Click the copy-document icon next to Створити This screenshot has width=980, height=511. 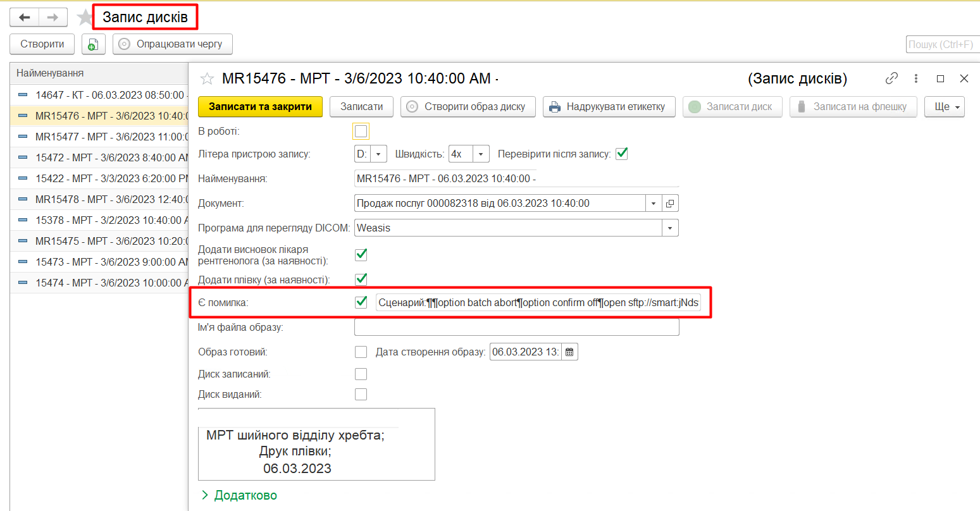[x=93, y=44]
